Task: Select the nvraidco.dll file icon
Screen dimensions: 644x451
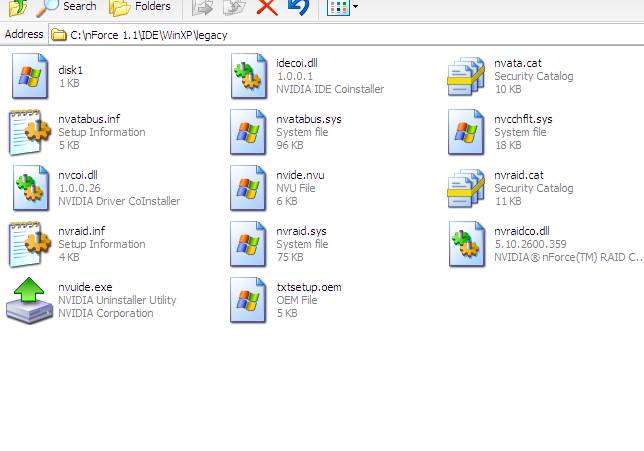Action: [467, 244]
